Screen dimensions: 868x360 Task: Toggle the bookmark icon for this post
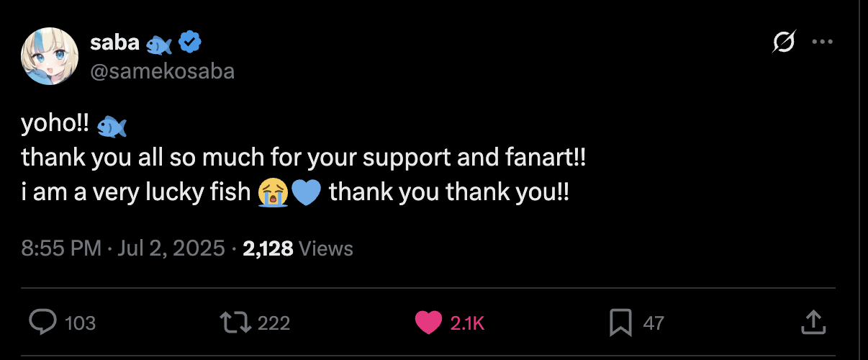pyautogui.click(x=620, y=323)
